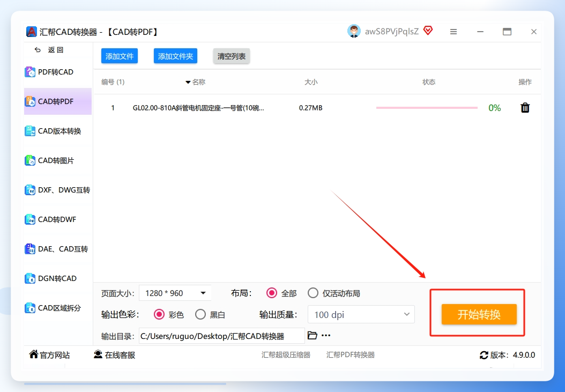Select the 黑白 output color option
The image size is (565, 392).
pyautogui.click(x=200, y=314)
